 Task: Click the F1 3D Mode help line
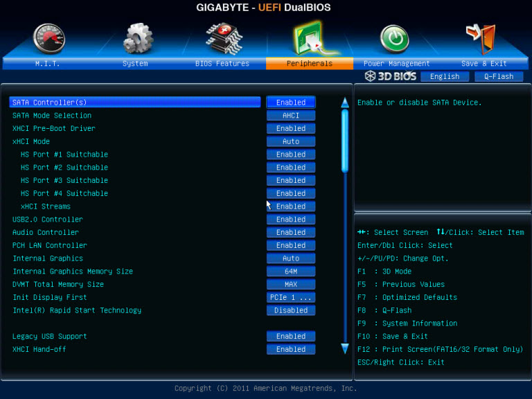coord(384,272)
